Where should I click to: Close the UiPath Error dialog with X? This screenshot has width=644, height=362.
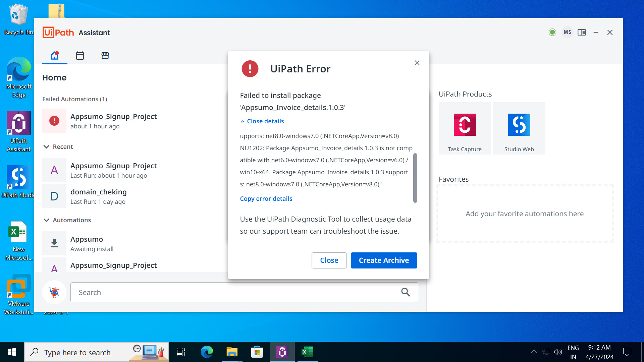pyautogui.click(x=417, y=63)
